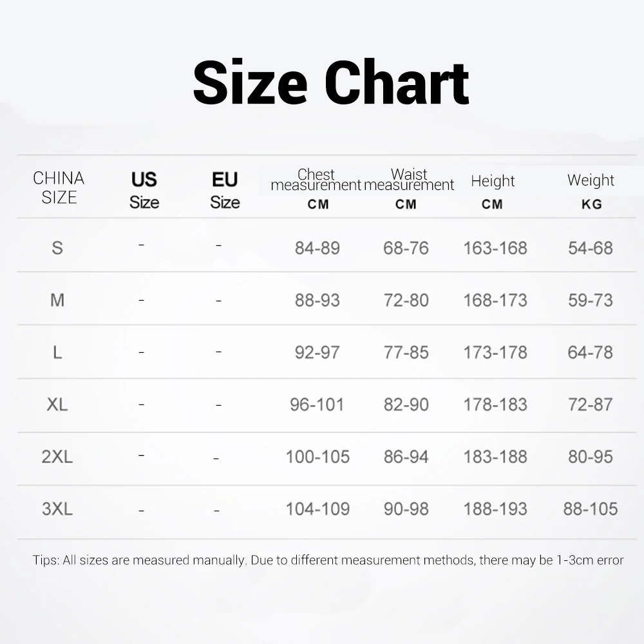The image size is (644, 644).
Task: Click weight value 72-87
Action: [591, 404]
